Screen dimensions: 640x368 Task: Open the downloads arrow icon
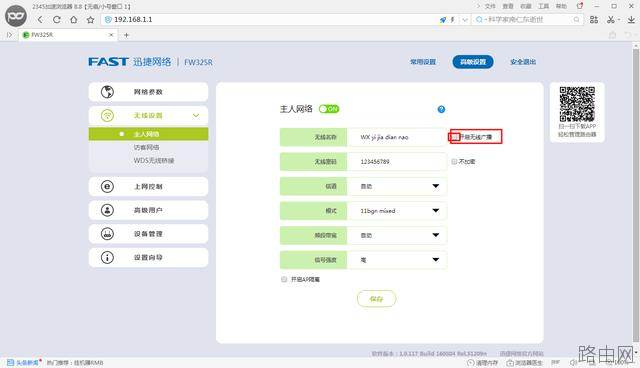(x=631, y=20)
